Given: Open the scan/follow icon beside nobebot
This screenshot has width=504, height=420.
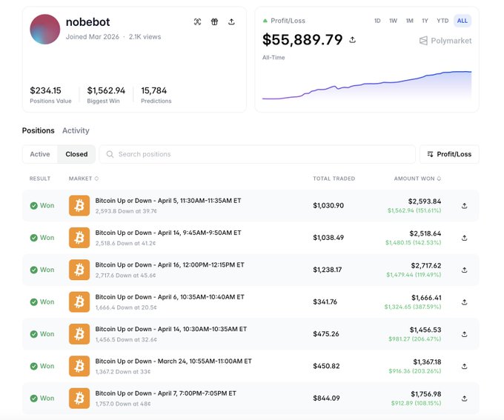Looking at the screenshot, I should (197, 21).
